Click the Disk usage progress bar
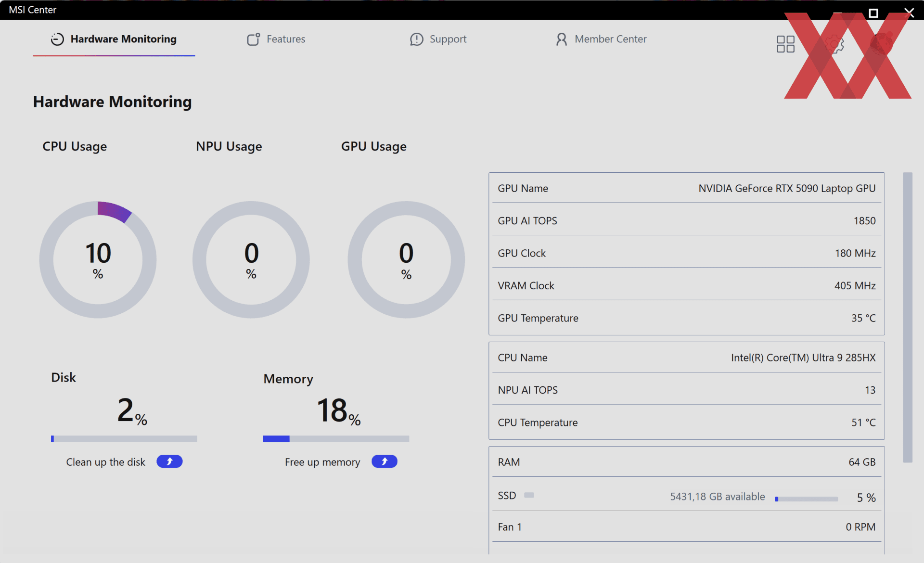924x563 pixels. click(x=124, y=438)
